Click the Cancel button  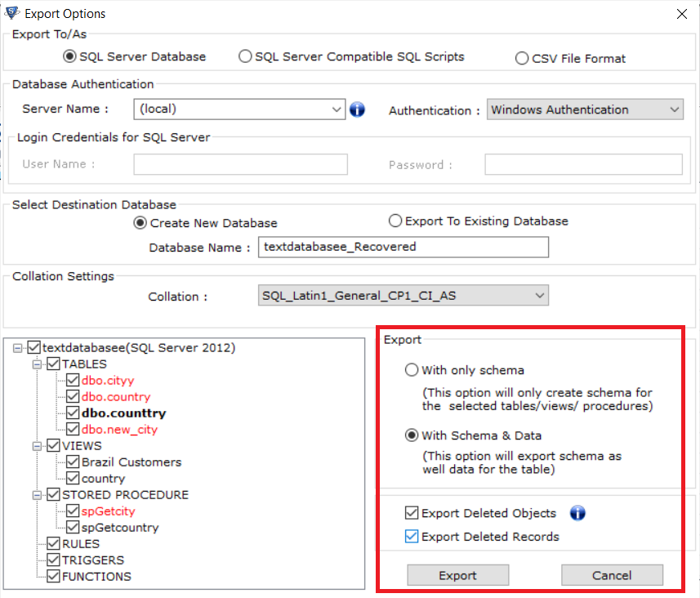(612, 575)
